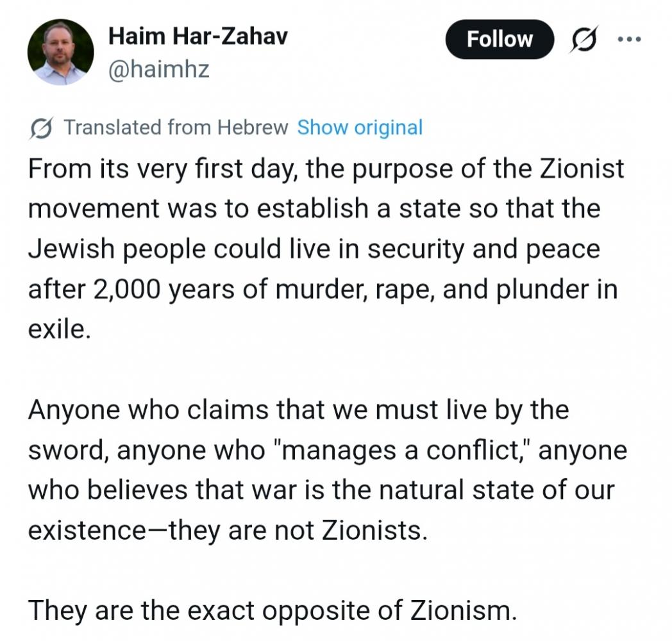Click the word 'exile.' in the post
The height and width of the screenshot is (641, 672).
pos(56,330)
